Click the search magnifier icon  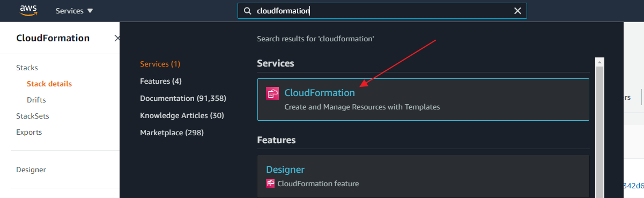tap(247, 11)
